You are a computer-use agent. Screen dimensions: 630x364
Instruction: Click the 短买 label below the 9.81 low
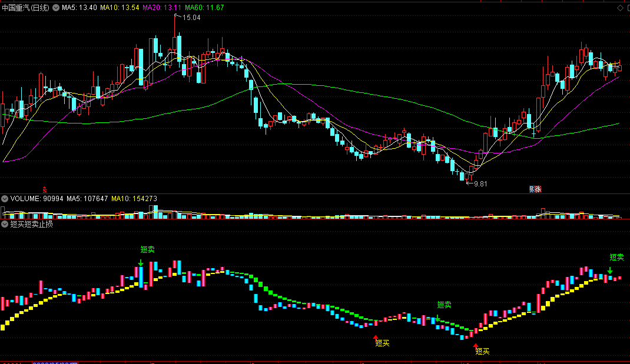click(x=483, y=352)
